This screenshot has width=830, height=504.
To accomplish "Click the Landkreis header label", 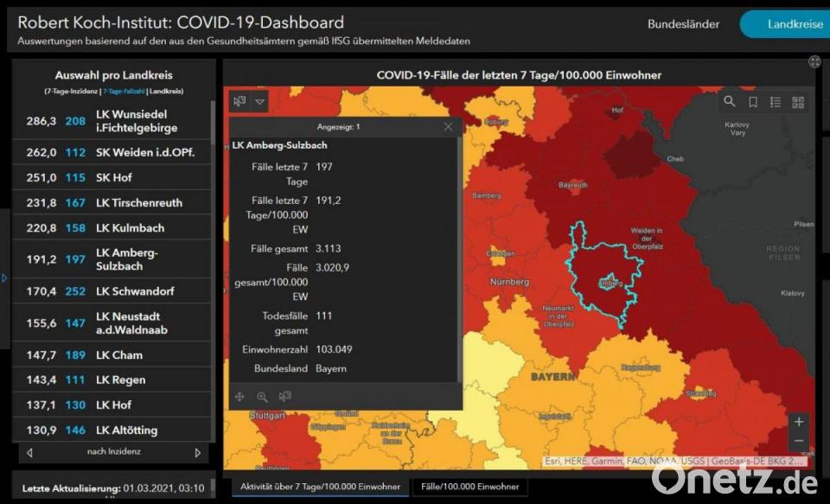I will [x=166, y=91].
